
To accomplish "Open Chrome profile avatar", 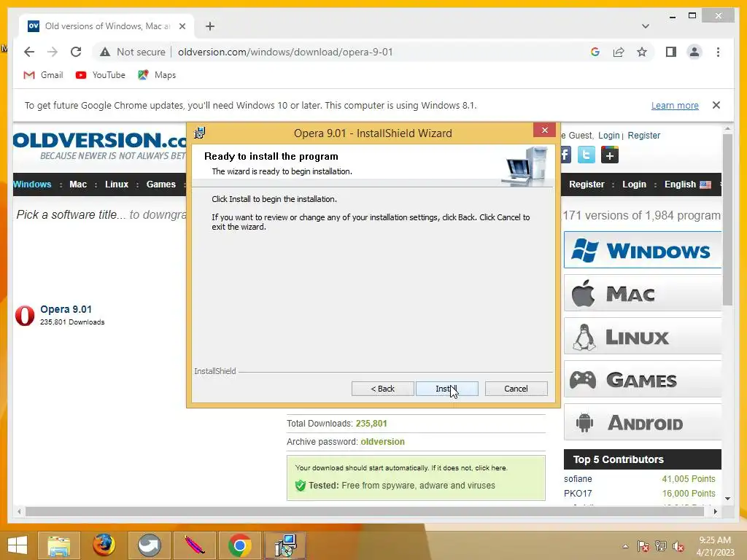I will (694, 52).
